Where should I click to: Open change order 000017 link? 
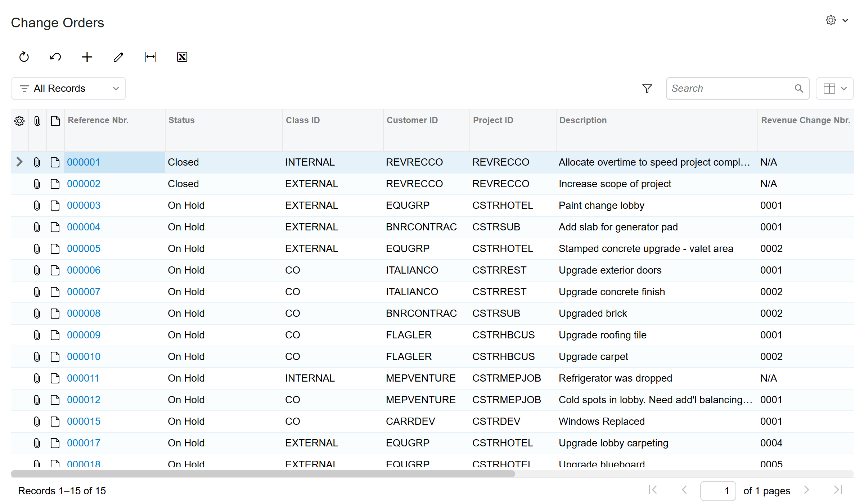[84, 443]
